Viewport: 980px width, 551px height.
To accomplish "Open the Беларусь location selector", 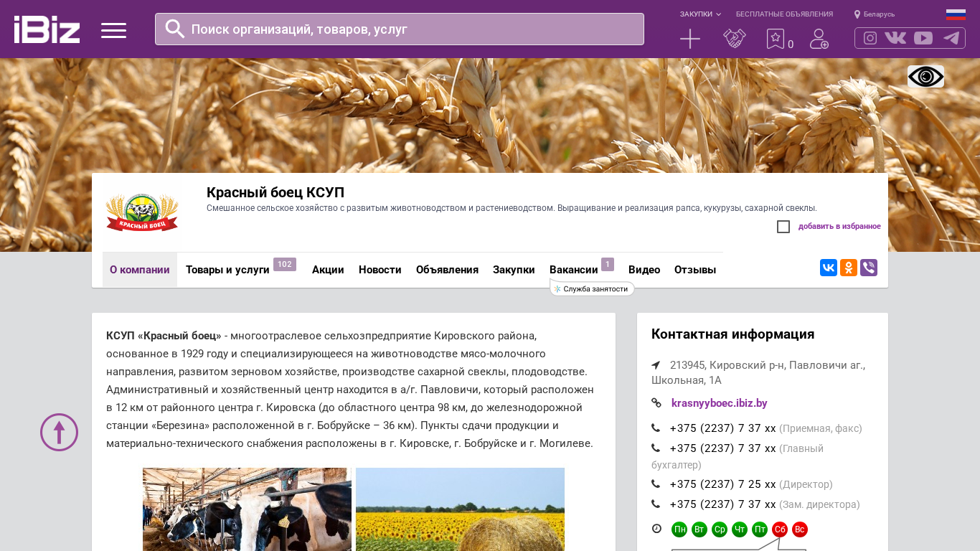I will [875, 14].
